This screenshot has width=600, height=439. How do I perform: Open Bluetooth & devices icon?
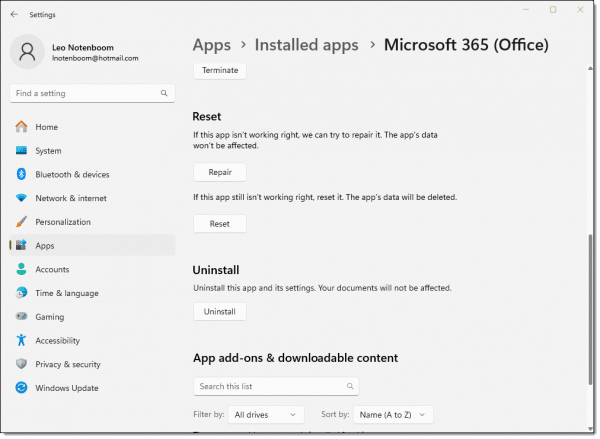(21, 174)
